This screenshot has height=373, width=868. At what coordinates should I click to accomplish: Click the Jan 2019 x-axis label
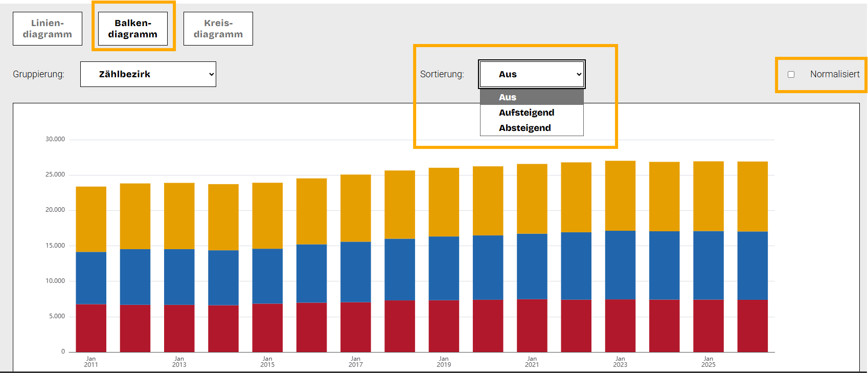444,362
